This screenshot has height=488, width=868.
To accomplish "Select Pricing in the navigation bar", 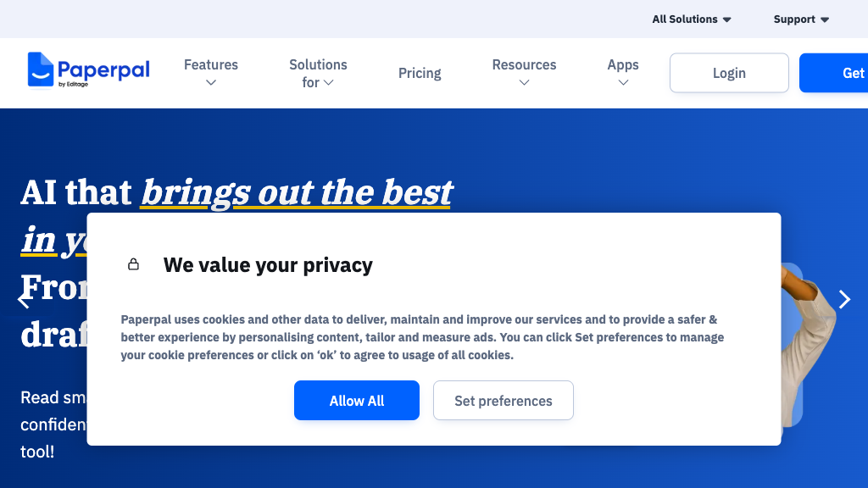I will click(420, 73).
